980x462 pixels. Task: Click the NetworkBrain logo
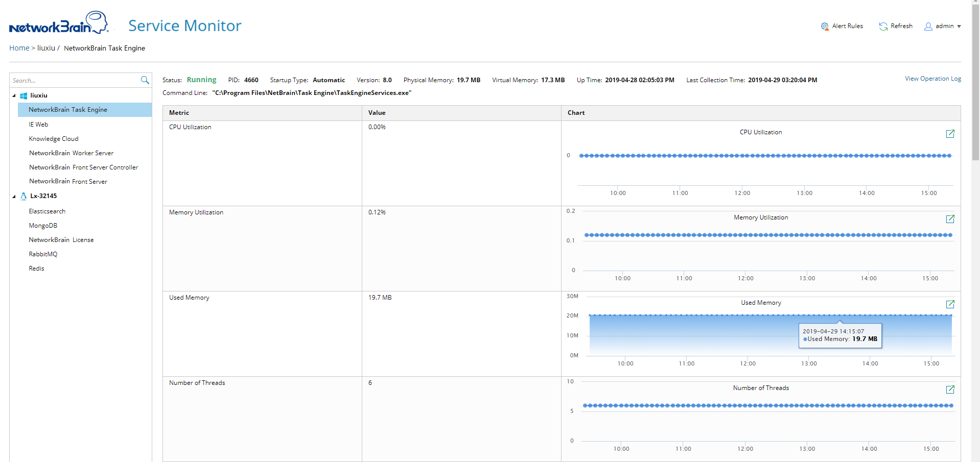pos(59,23)
